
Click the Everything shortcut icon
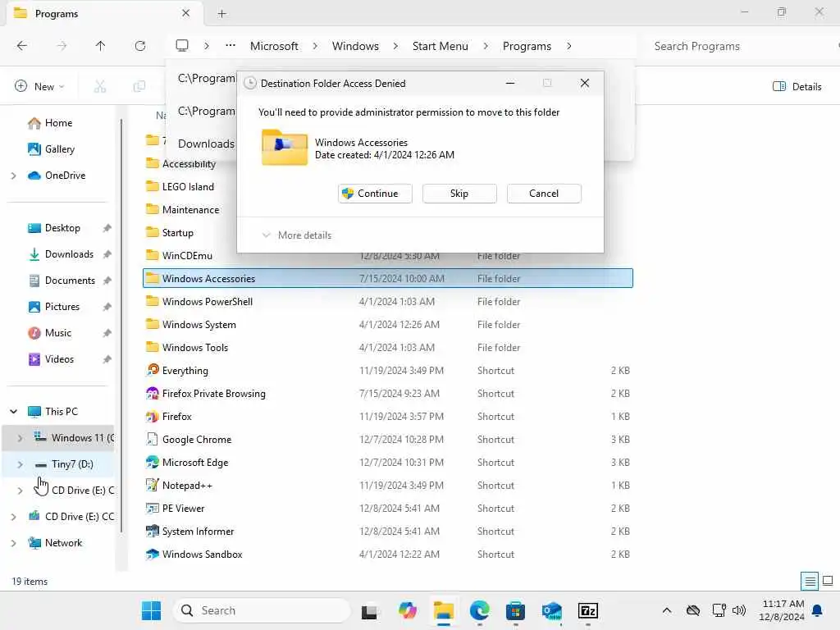coord(153,370)
